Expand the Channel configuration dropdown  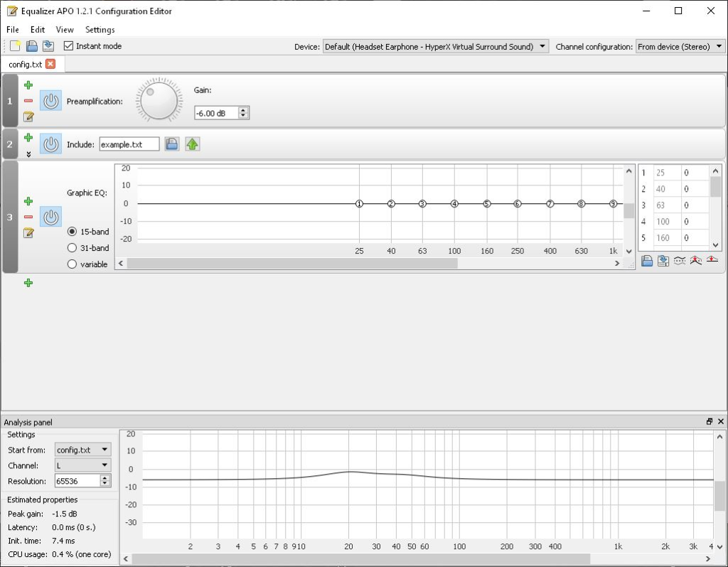coord(680,47)
